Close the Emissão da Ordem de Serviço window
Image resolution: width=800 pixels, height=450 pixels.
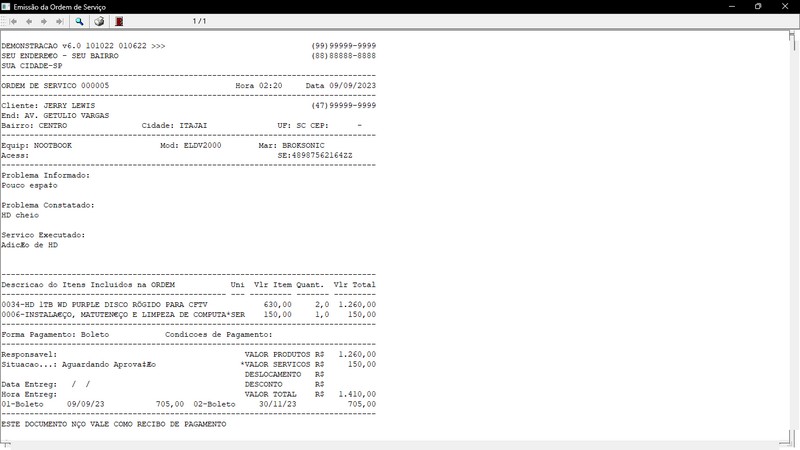click(x=785, y=7)
